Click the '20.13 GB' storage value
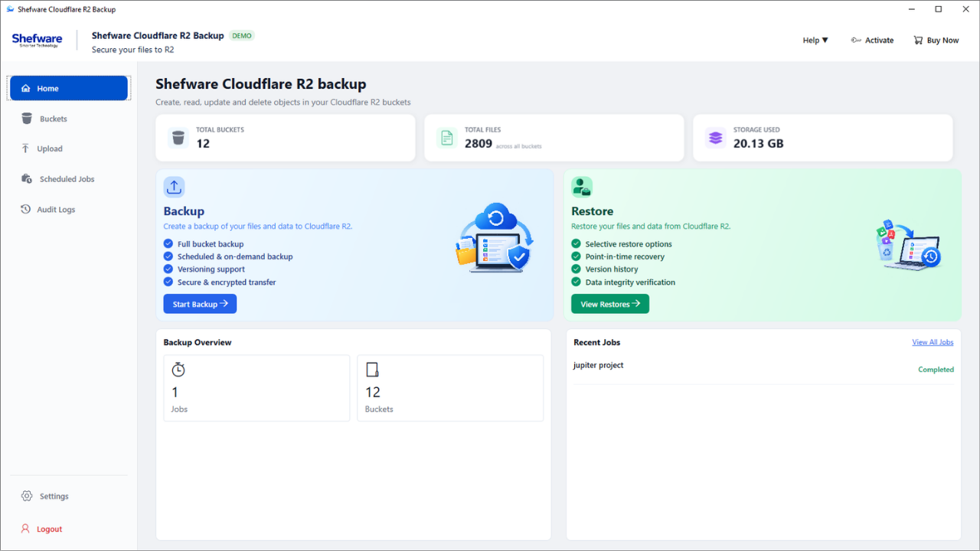 (758, 143)
